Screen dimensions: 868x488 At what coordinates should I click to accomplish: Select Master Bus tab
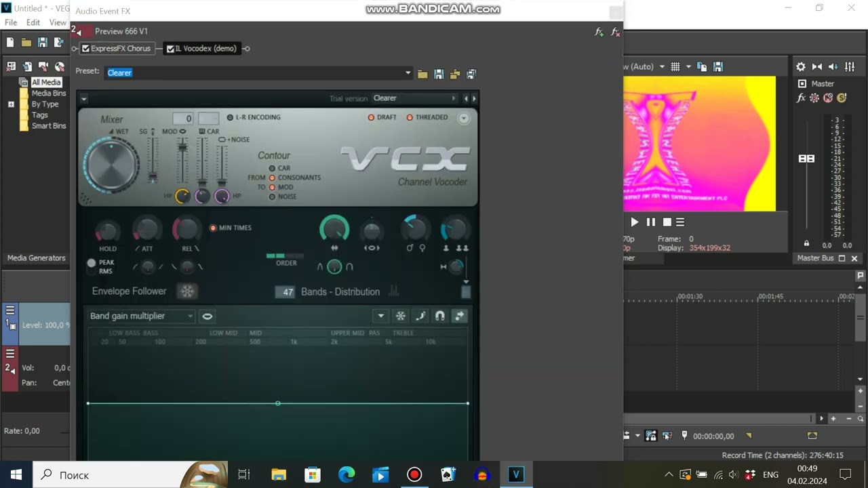pyautogui.click(x=816, y=258)
